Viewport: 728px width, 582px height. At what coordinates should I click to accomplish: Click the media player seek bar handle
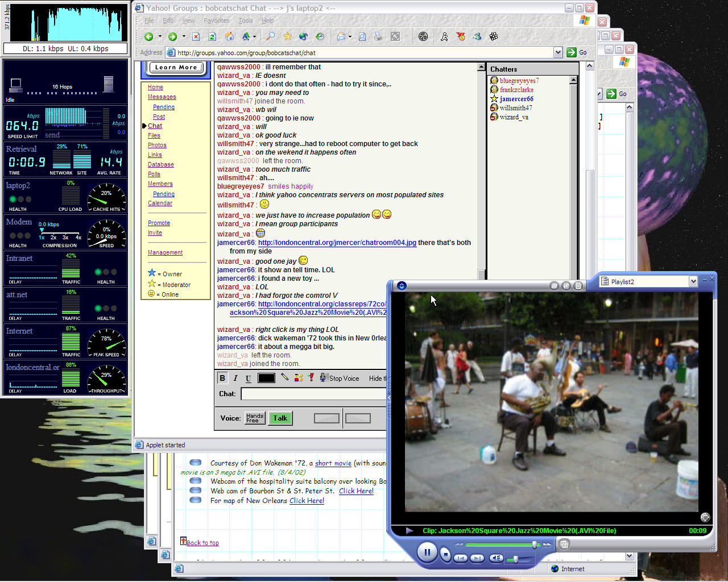[x=534, y=544]
